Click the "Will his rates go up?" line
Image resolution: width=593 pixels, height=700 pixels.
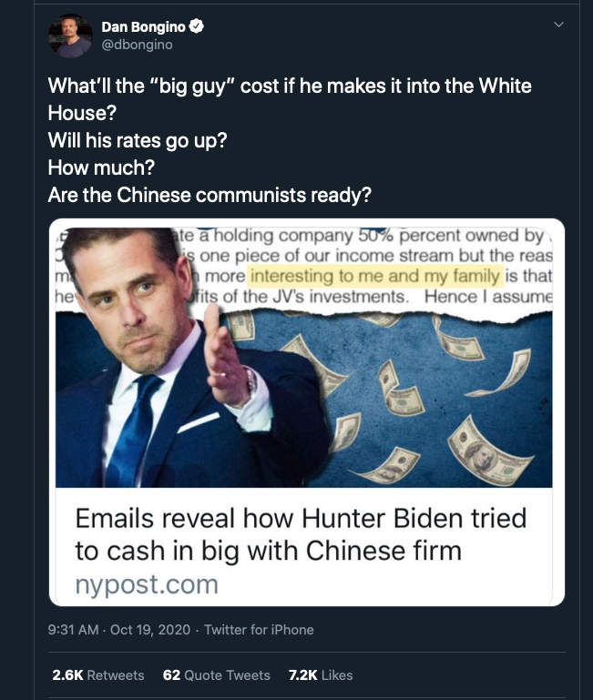coord(138,143)
